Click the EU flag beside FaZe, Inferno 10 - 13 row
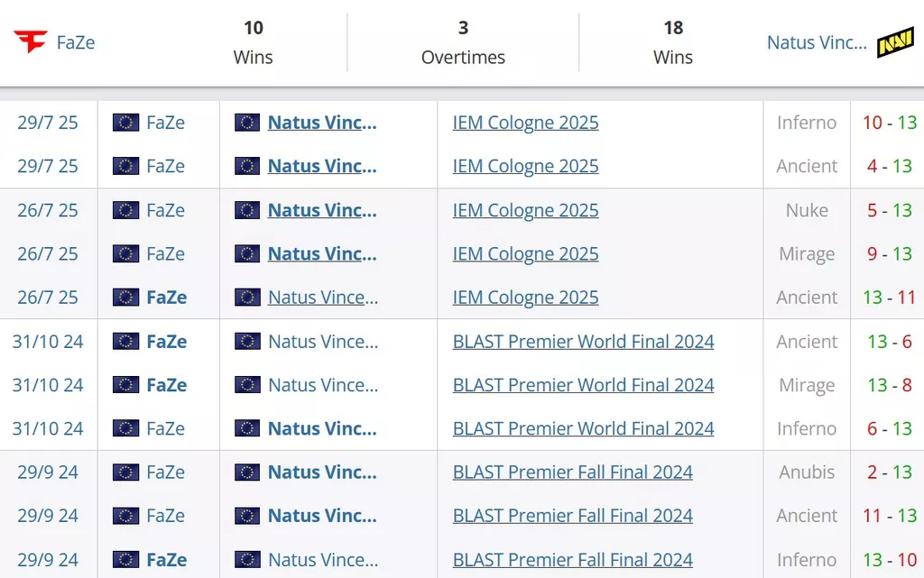924x578 pixels. pyautogui.click(x=125, y=123)
